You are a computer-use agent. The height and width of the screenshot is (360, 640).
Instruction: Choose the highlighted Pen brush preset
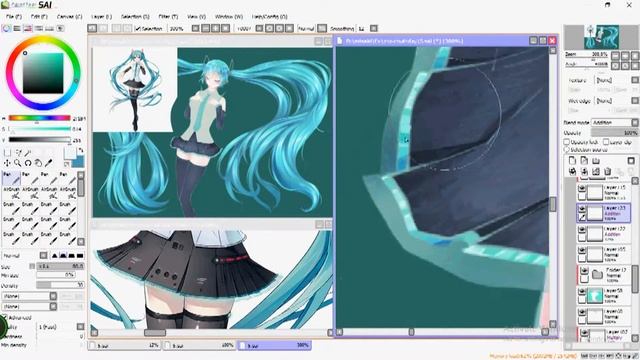(11, 178)
